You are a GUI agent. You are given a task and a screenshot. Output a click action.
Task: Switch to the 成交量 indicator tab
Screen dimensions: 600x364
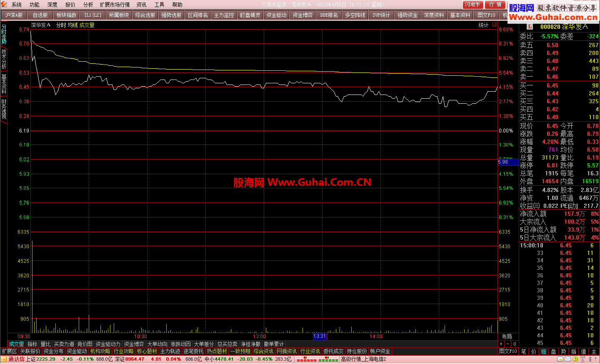(x=16, y=344)
